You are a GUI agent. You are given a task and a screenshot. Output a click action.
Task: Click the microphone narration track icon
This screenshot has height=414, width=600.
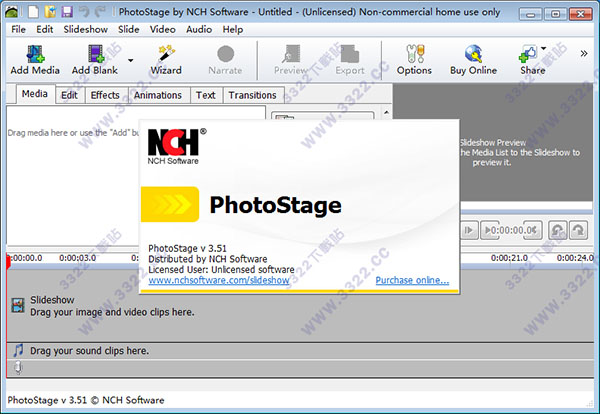click(x=18, y=367)
